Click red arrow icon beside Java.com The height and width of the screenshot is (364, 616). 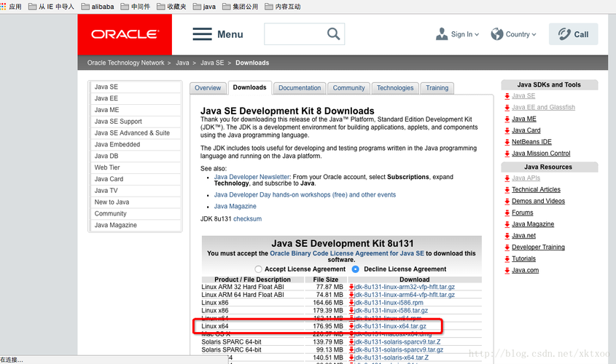tap(507, 271)
